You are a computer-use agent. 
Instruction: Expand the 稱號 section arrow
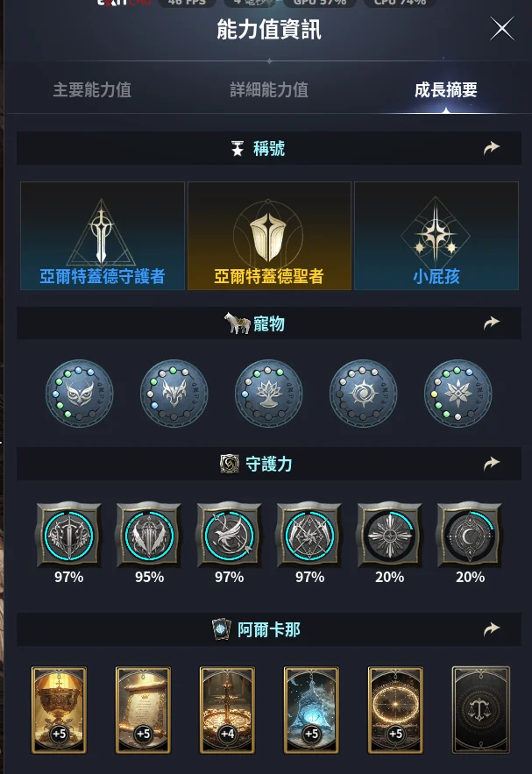492,147
